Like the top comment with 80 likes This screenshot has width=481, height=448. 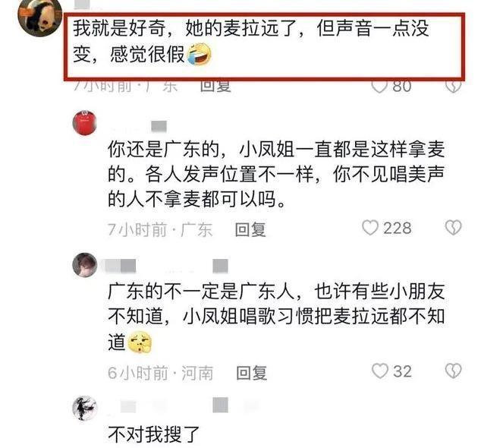coord(379,87)
